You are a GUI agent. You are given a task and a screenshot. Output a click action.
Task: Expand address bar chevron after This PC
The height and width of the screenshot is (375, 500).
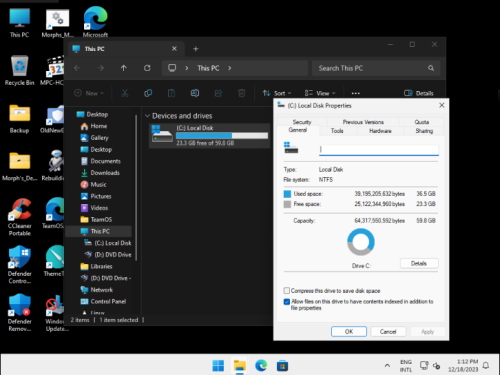click(x=229, y=68)
